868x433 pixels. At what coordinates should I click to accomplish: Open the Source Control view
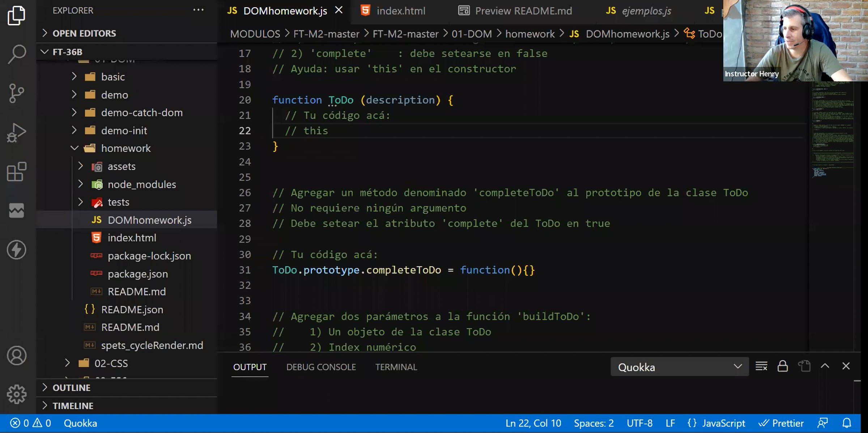click(17, 94)
